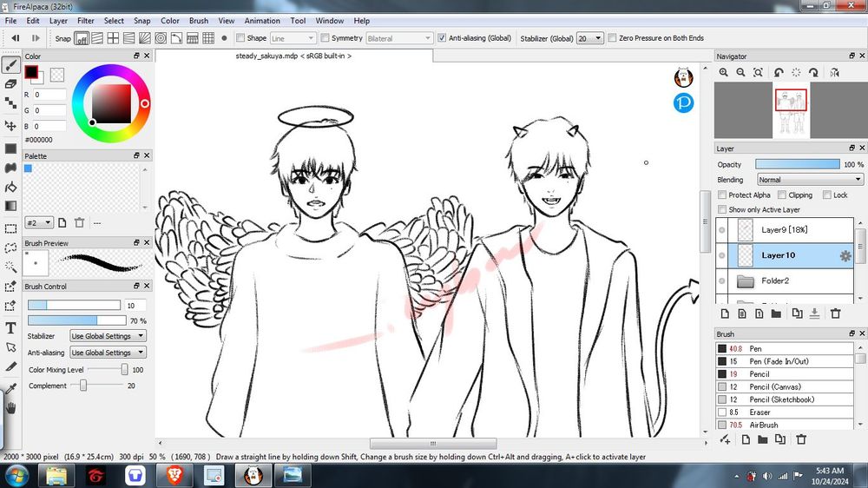Image resolution: width=868 pixels, height=488 pixels.
Task: Enable Show only Active Layer
Action: [x=722, y=209]
